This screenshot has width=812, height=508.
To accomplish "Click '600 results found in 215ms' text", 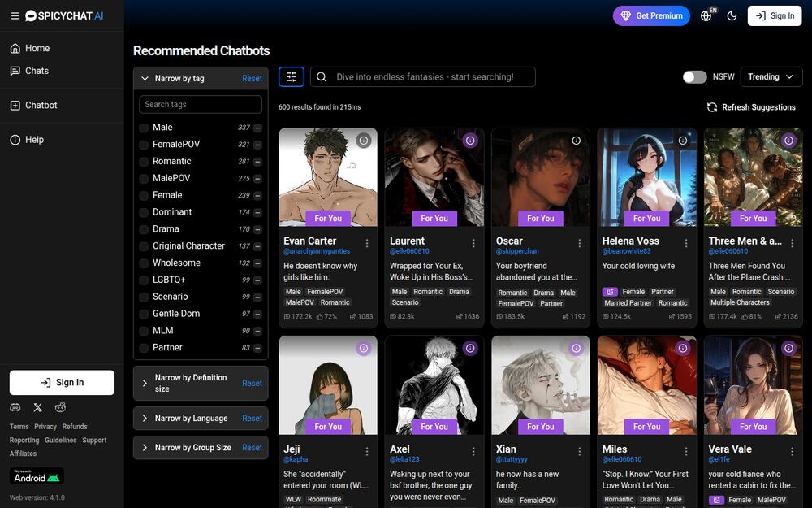I will click(x=319, y=107).
